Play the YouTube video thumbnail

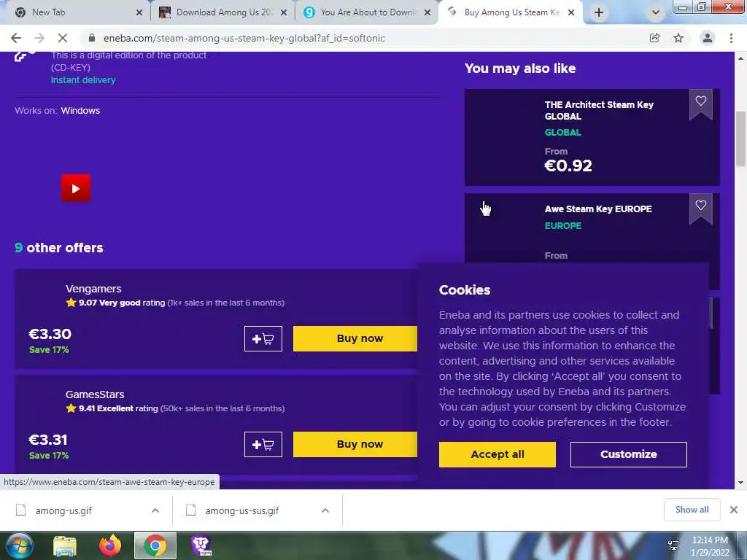tap(76, 188)
